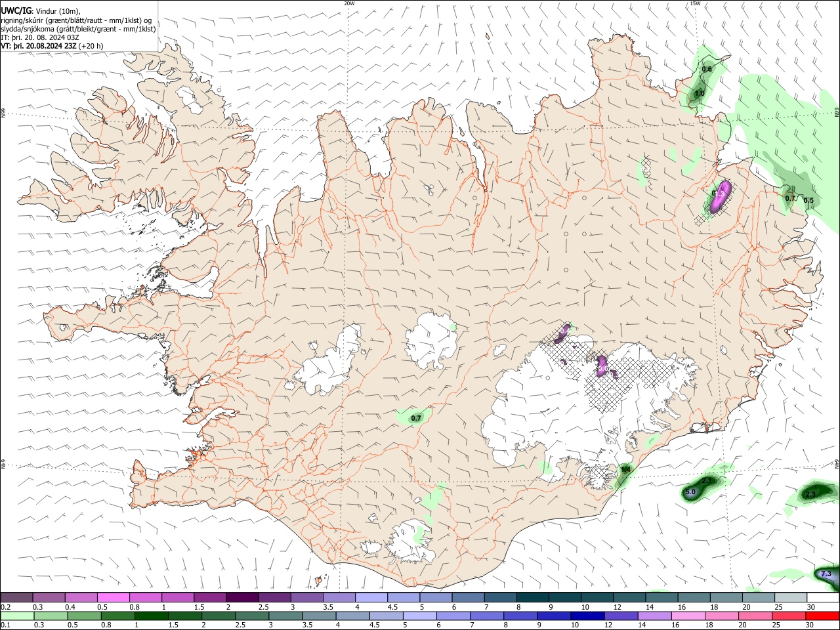Viewport: 840px width, 630px height.
Task: Pick the dark teal 8 swatch, top row
Action: pyautogui.click(x=532, y=598)
